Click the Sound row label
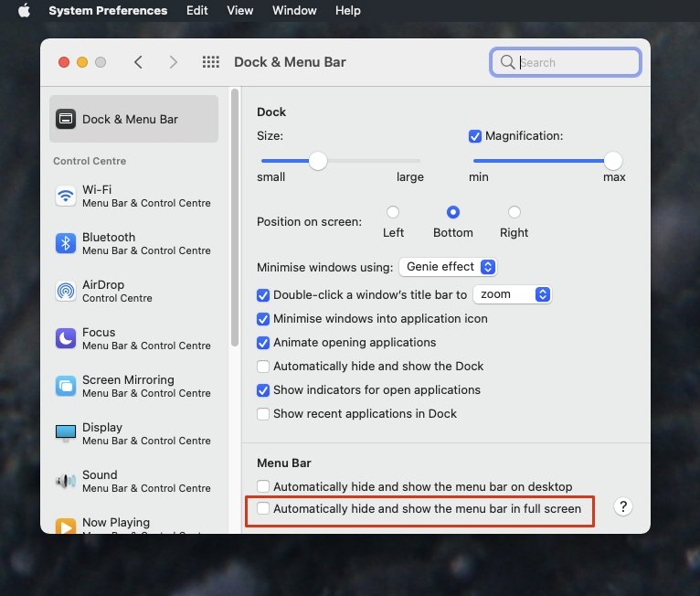 pyautogui.click(x=100, y=475)
